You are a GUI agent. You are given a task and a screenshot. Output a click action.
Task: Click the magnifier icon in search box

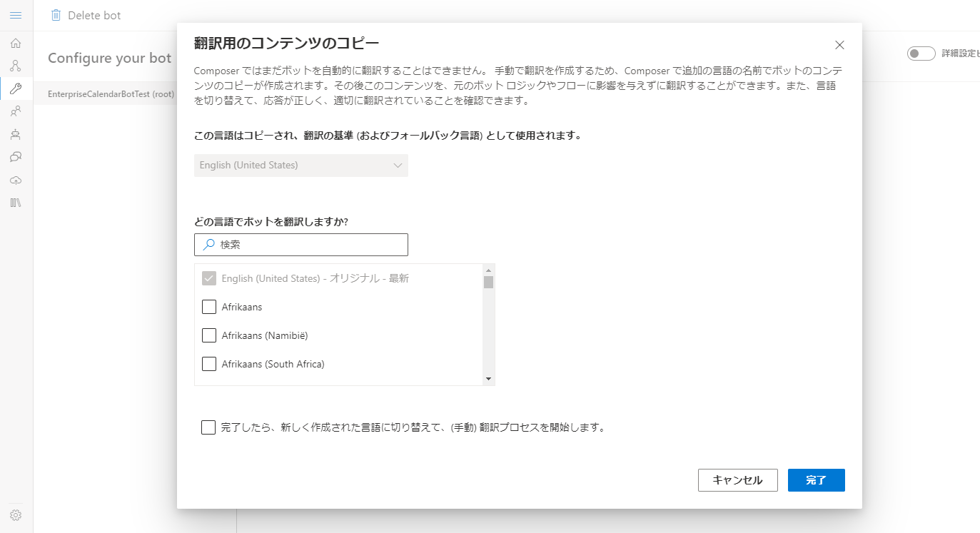(208, 245)
